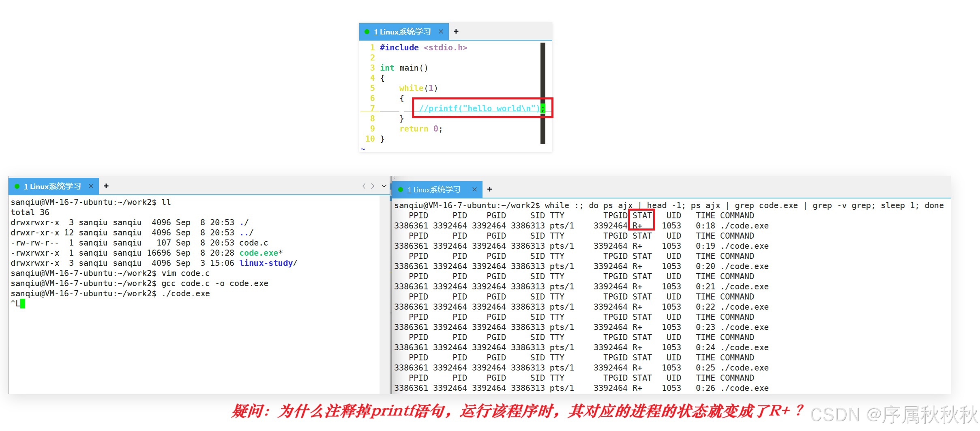Go to the previous tab with the left arrow
980x431 pixels.
coord(364,186)
